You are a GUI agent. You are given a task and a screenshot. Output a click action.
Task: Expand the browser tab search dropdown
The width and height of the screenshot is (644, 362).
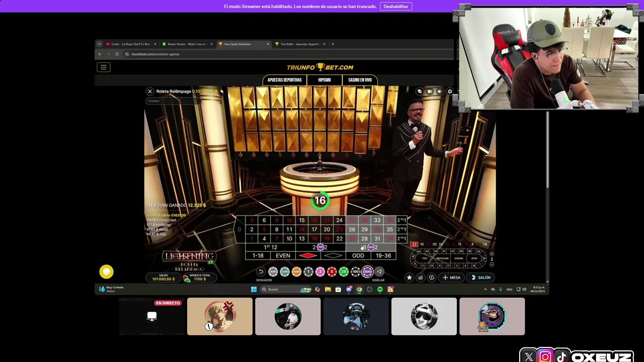click(99, 44)
